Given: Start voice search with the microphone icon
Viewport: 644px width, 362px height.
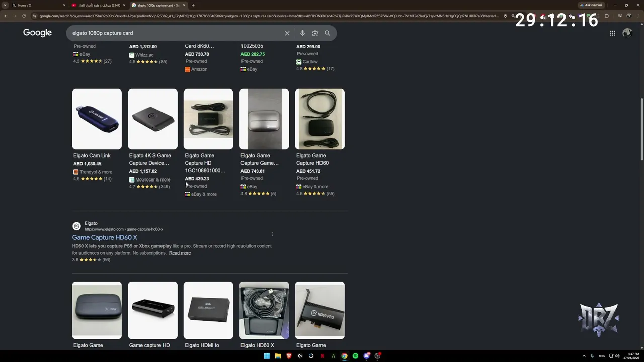Looking at the screenshot, I should (x=302, y=33).
